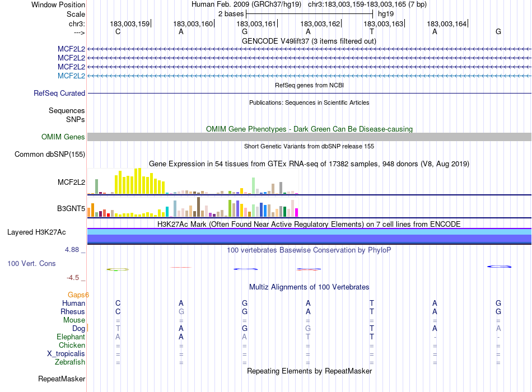Image resolution: width=532 pixels, height=392 pixels.
Task: Click the B3GNT5 GTEx expression bar chart
Action: click(x=193, y=207)
